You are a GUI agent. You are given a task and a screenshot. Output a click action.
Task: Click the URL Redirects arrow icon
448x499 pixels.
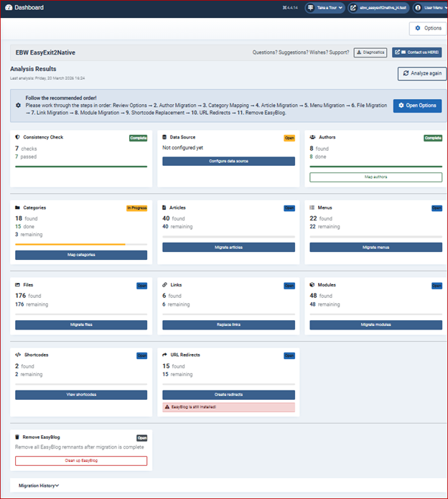(x=165, y=355)
